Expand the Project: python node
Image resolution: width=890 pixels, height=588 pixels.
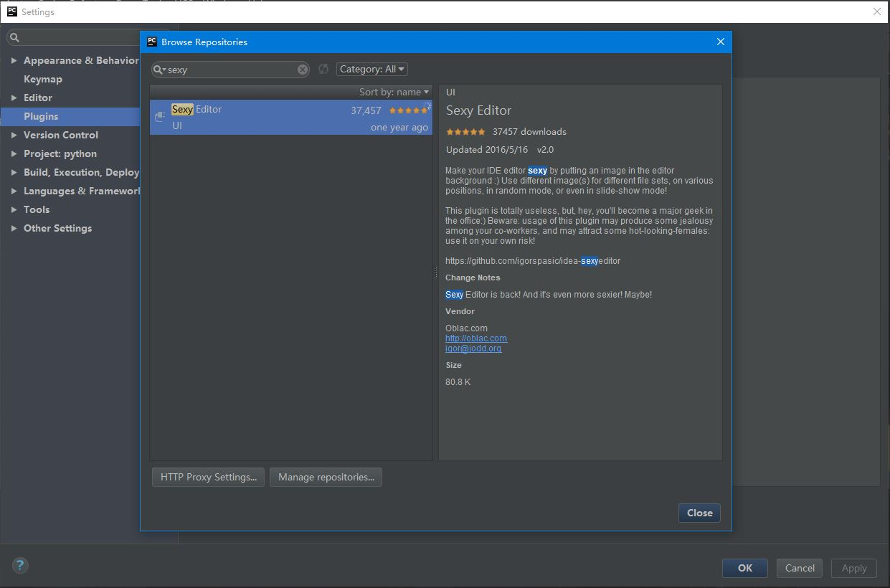[x=14, y=153]
